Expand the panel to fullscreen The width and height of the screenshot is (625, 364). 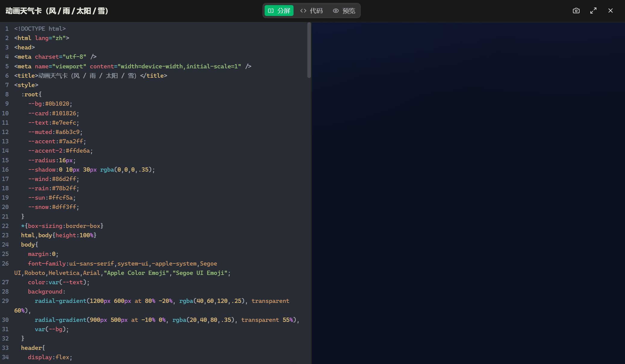click(x=593, y=11)
